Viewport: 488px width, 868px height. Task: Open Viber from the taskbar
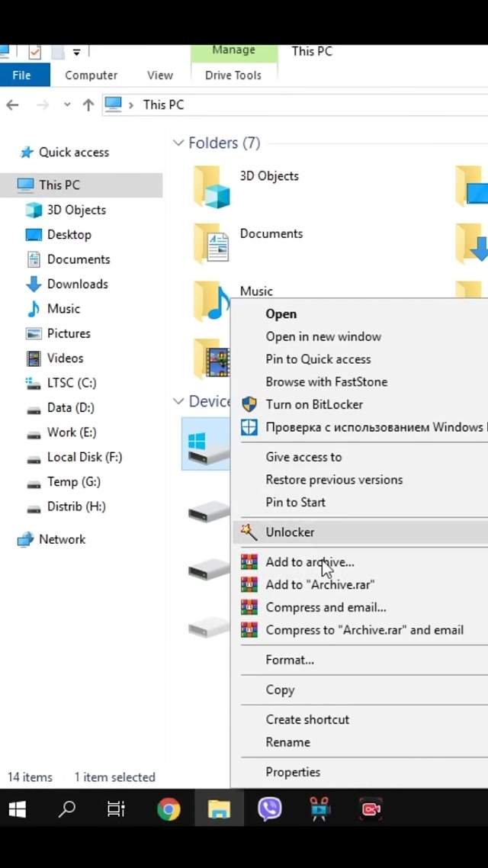[x=269, y=809]
